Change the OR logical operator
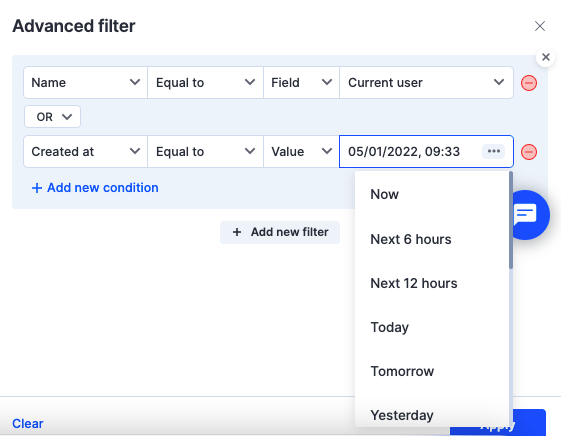 pyautogui.click(x=52, y=117)
